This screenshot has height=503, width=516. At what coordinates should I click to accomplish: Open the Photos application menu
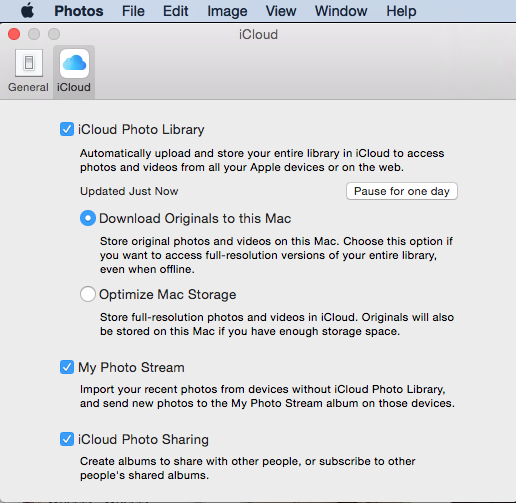point(79,11)
